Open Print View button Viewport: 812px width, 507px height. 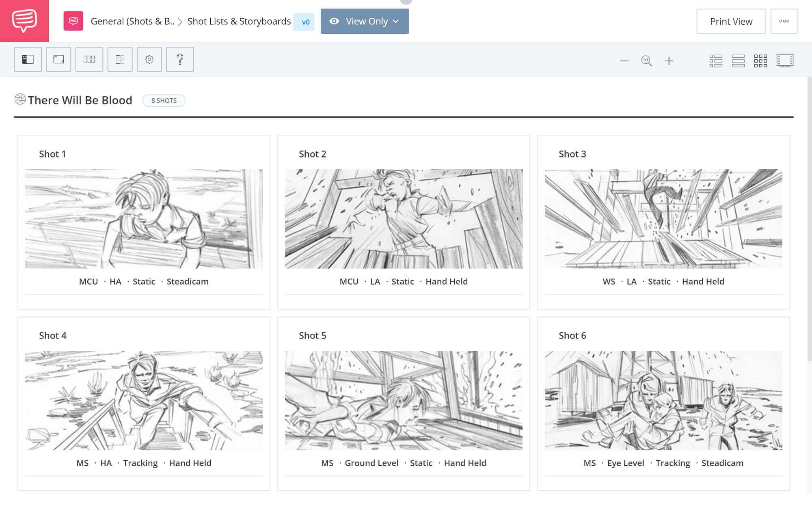[x=731, y=21]
